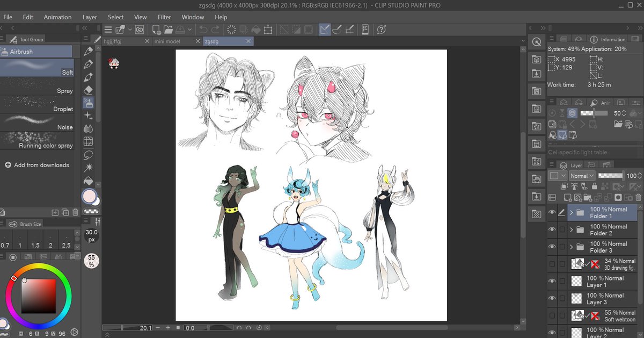Show the 3D drawing figure layer

(552, 264)
